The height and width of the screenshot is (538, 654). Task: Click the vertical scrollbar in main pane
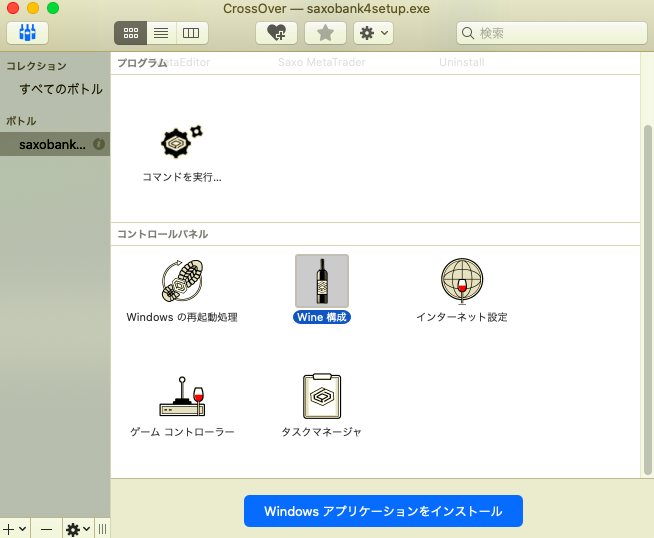point(647,299)
